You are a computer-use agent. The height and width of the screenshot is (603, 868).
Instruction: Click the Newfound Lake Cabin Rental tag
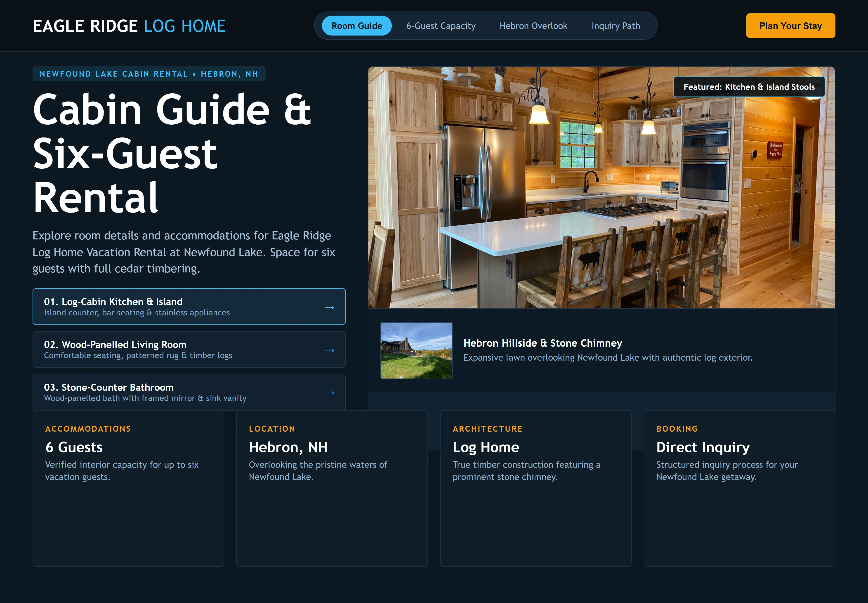coord(149,74)
